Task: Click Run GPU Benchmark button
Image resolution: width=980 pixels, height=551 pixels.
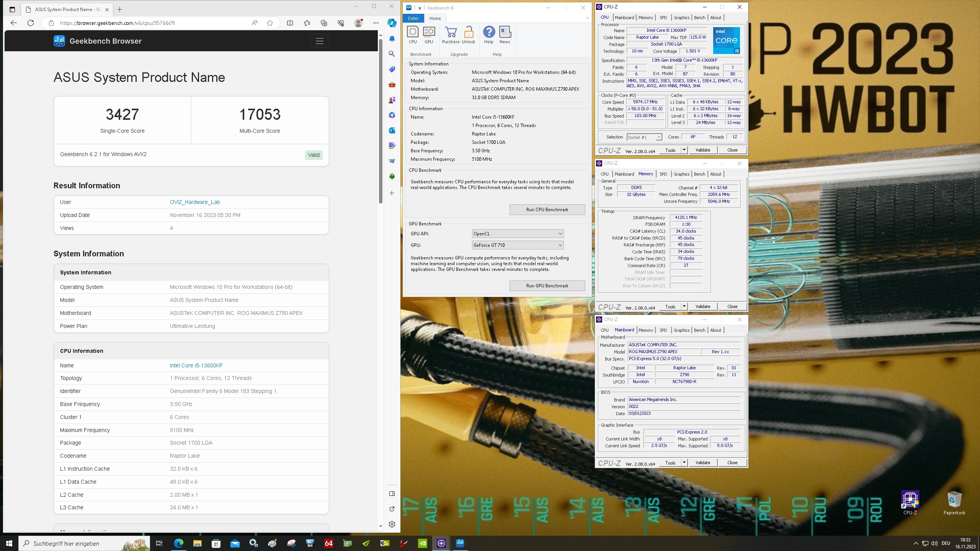Action: point(547,286)
